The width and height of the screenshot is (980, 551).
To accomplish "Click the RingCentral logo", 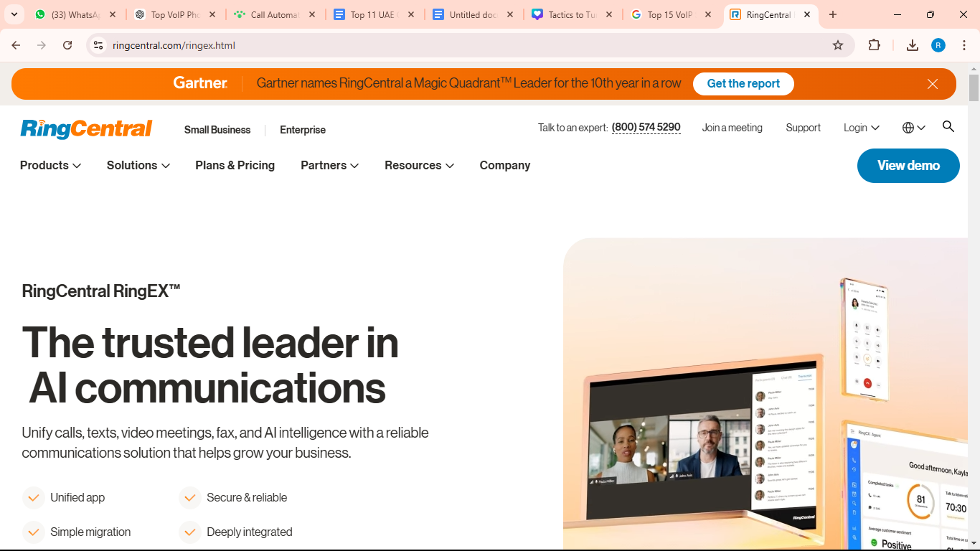I will click(85, 129).
